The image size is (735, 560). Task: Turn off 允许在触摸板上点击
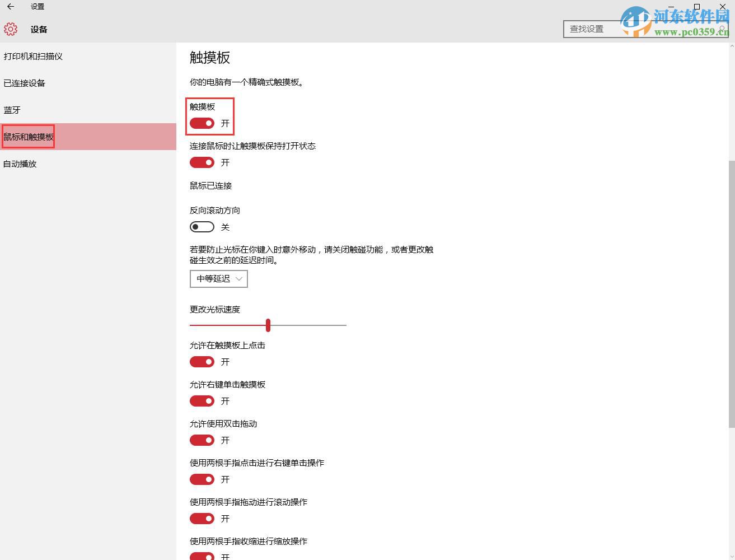(x=202, y=362)
